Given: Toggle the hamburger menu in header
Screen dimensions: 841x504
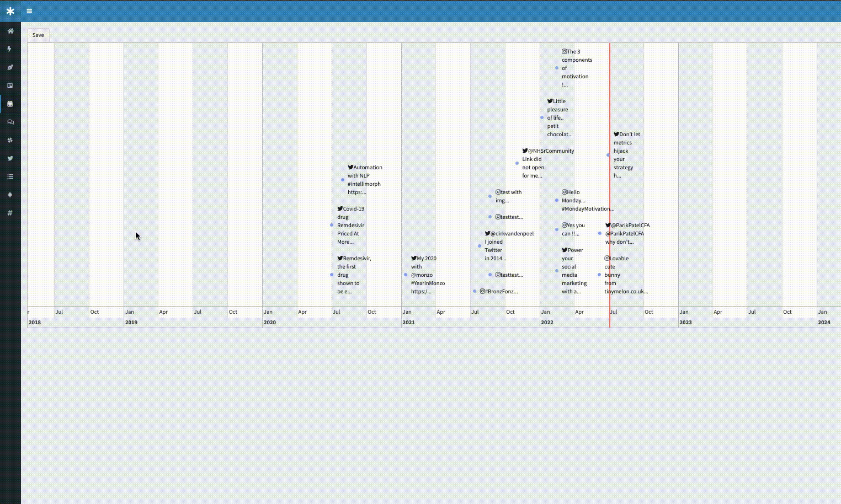Looking at the screenshot, I should click(29, 11).
